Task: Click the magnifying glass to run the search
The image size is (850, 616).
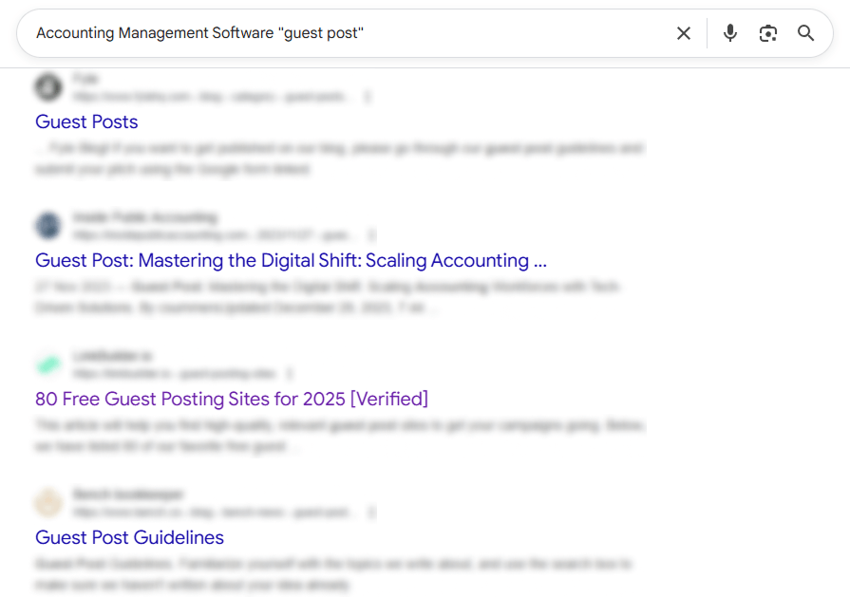Action: tap(805, 32)
